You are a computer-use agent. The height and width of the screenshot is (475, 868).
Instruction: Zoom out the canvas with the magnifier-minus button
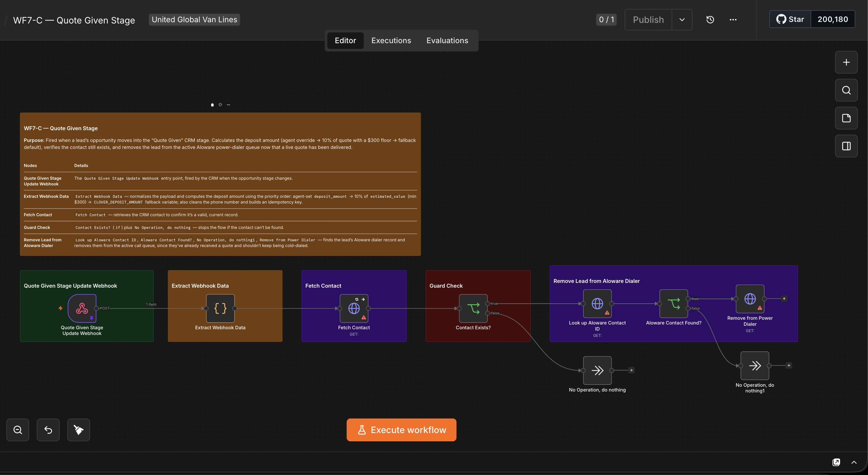[x=18, y=430]
